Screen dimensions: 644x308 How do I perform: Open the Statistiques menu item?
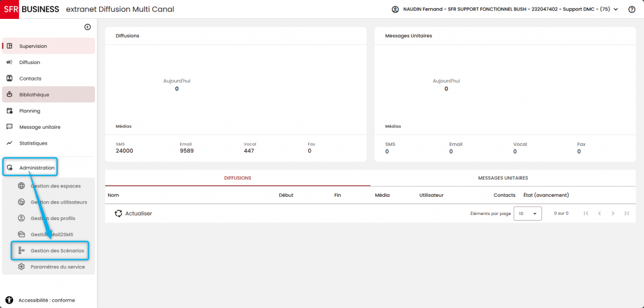pos(48,143)
